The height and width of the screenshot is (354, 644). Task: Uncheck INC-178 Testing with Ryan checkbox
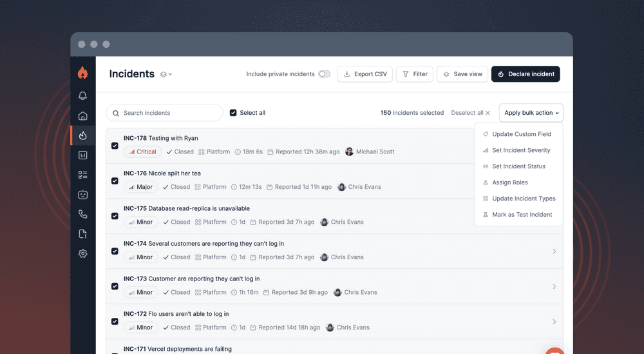pos(115,146)
